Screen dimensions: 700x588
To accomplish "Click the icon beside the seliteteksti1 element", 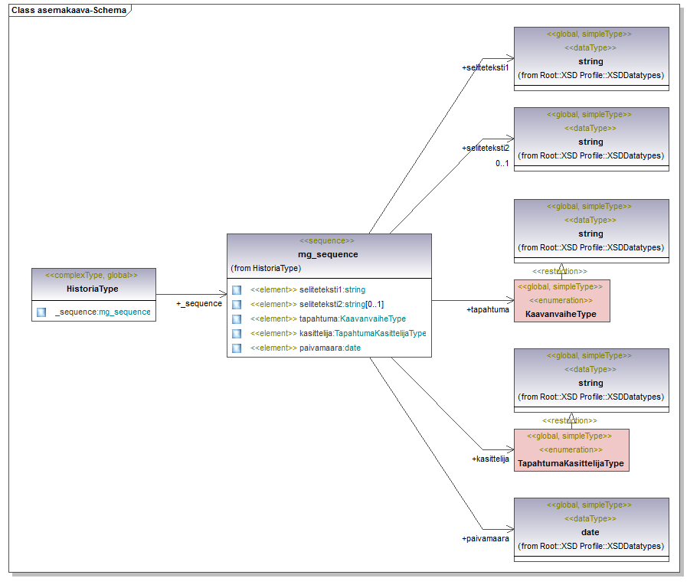I will pos(237,290).
